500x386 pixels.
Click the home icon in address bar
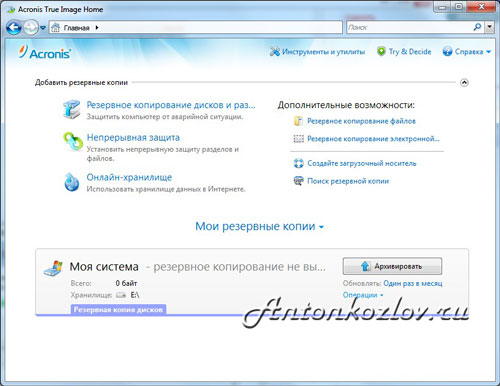click(x=56, y=27)
